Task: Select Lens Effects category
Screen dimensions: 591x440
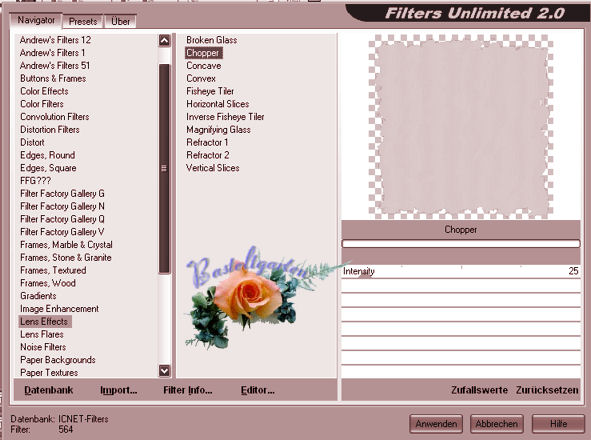Action: tap(44, 322)
